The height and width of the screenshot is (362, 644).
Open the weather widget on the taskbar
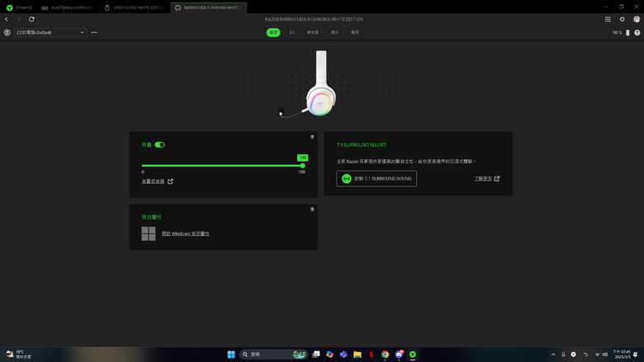[18, 355]
